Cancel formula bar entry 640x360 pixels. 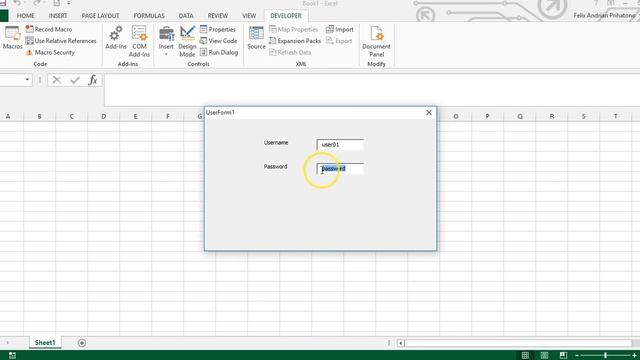(x=57, y=80)
